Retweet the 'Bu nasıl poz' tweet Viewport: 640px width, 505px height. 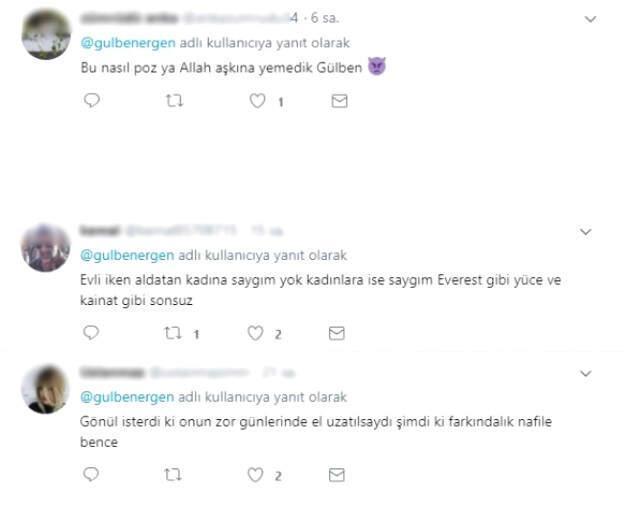[174, 100]
